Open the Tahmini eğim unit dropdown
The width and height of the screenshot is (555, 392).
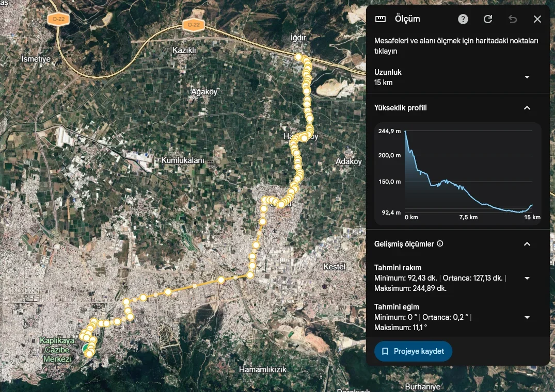pyautogui.click(x=527, y=317)
